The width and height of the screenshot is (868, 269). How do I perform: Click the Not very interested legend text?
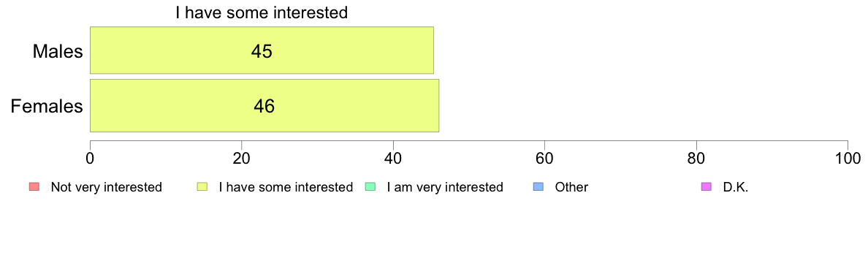(106, 187)
